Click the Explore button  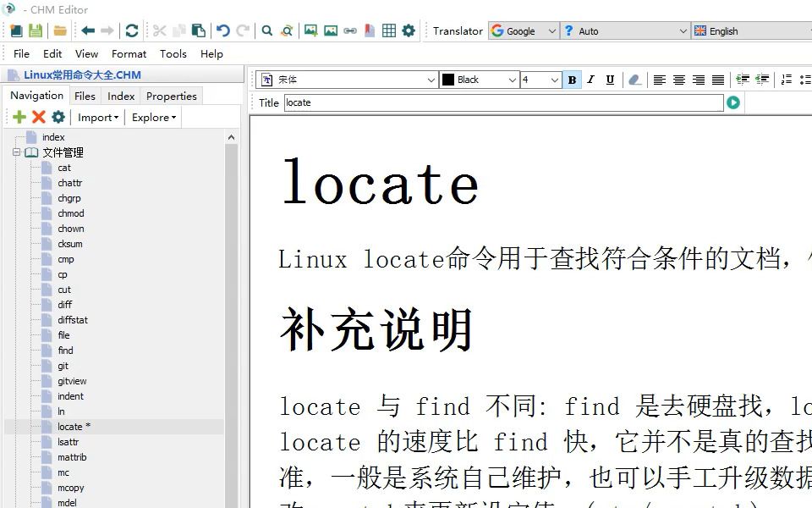tap(152, 117)
